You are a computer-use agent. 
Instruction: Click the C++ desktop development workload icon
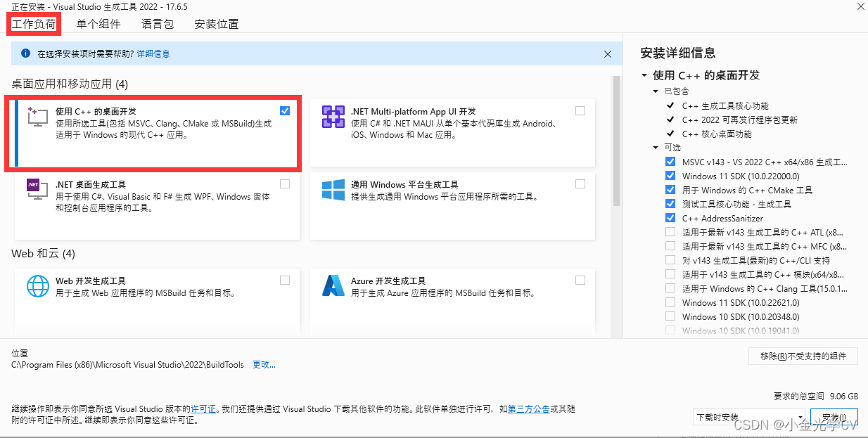pos(37,117)
